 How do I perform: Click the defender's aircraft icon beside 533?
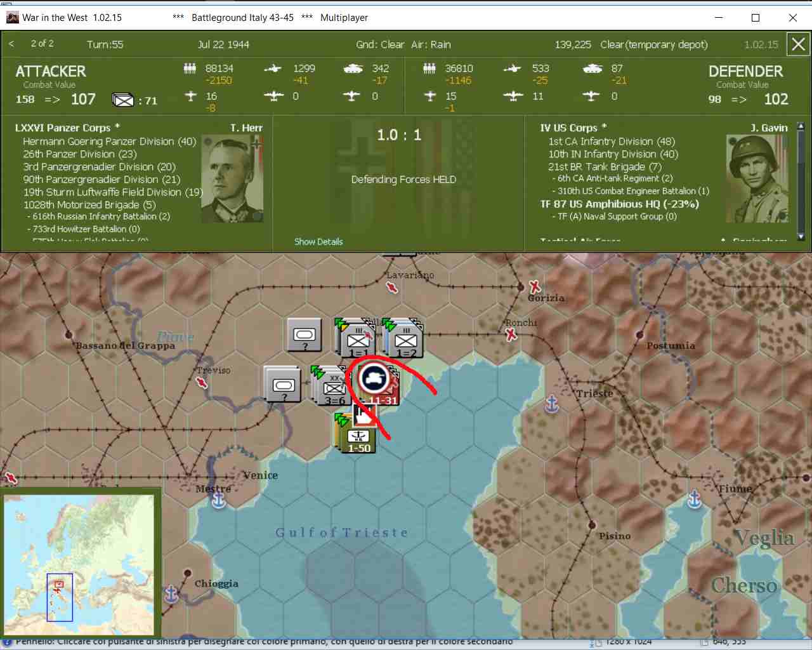tap(513, 69)
